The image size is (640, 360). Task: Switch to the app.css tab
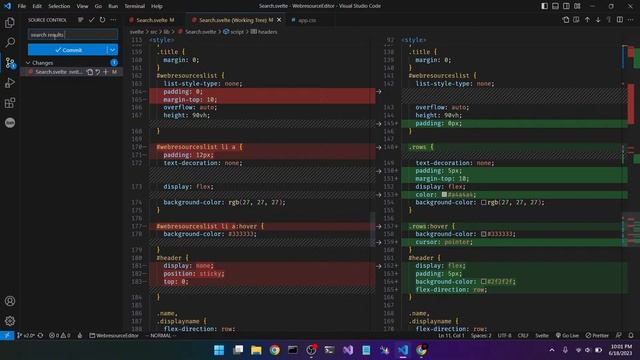coord(307,20)
